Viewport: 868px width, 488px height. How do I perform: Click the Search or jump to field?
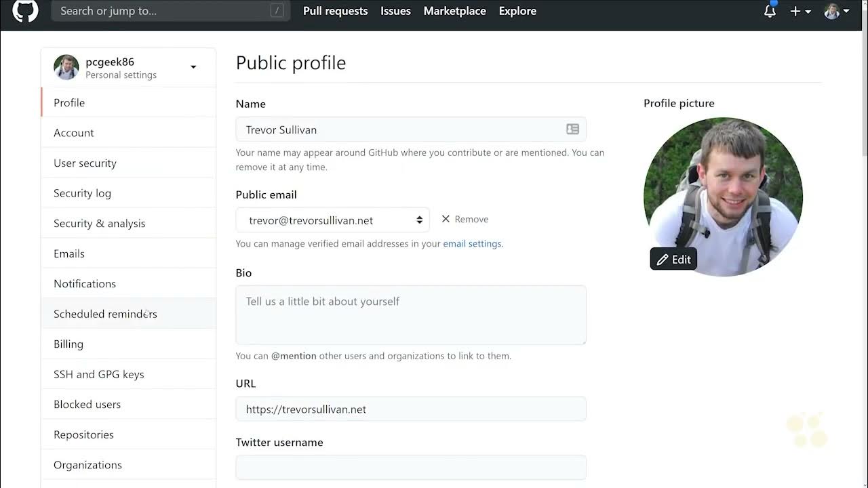163,12
